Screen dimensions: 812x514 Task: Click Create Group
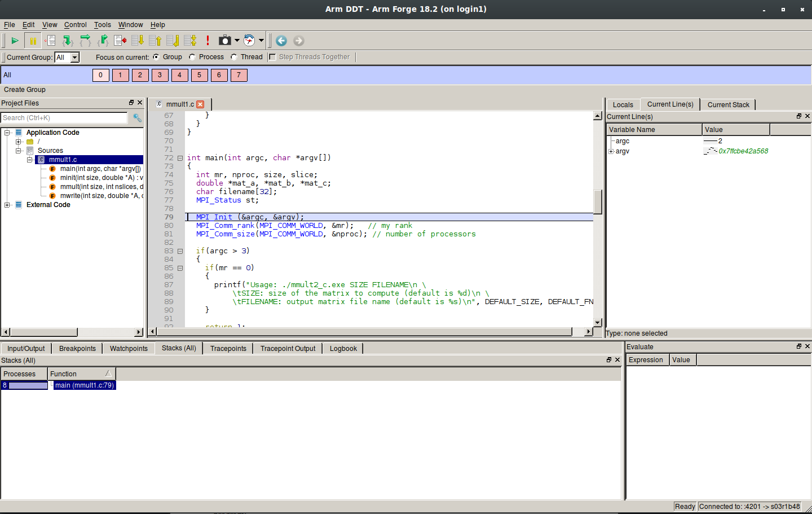[x=25, y=90]
